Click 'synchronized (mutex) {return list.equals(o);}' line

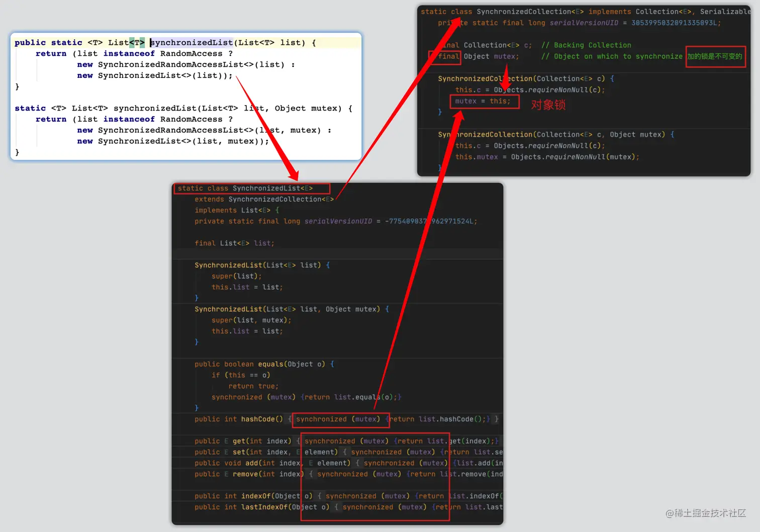click(x=307, y=397)
